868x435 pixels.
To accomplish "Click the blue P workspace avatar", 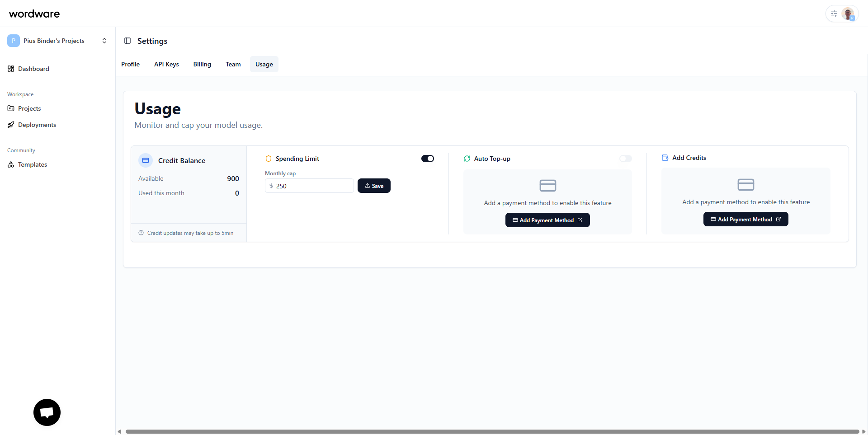I will tap(14, 41).
